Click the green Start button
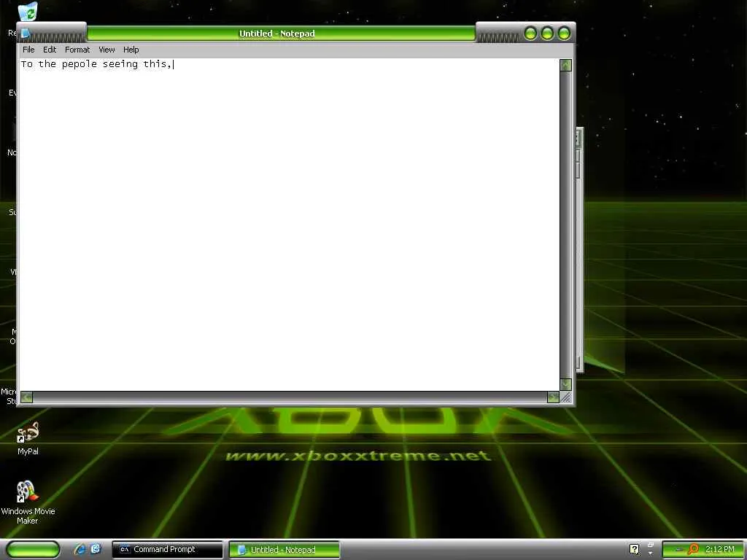The height and width of the screenshot is (560, 747). point(33,549)
